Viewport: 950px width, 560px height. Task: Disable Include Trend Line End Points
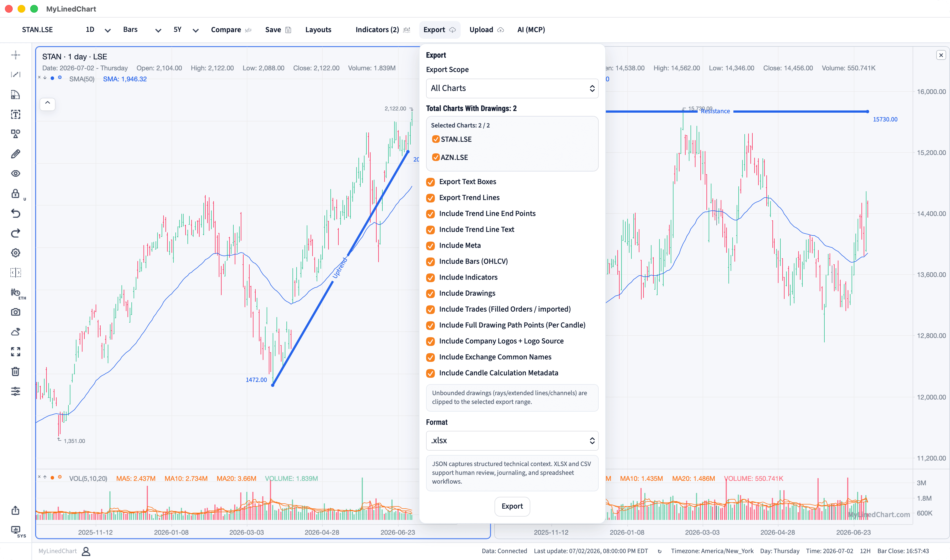coord(430,214)
